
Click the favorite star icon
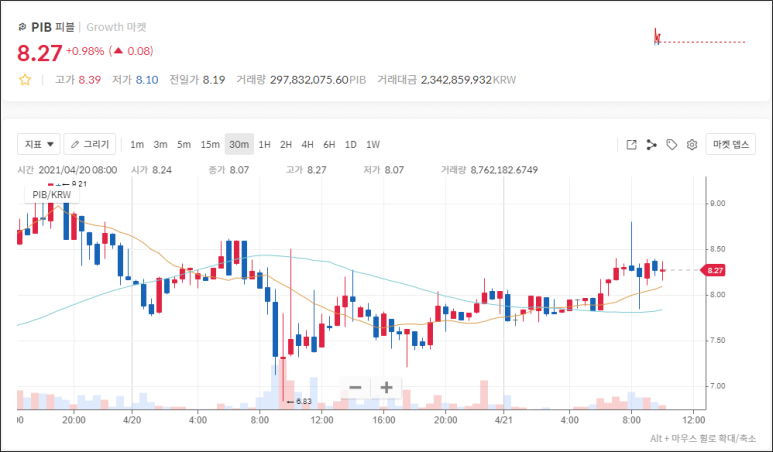25,79
